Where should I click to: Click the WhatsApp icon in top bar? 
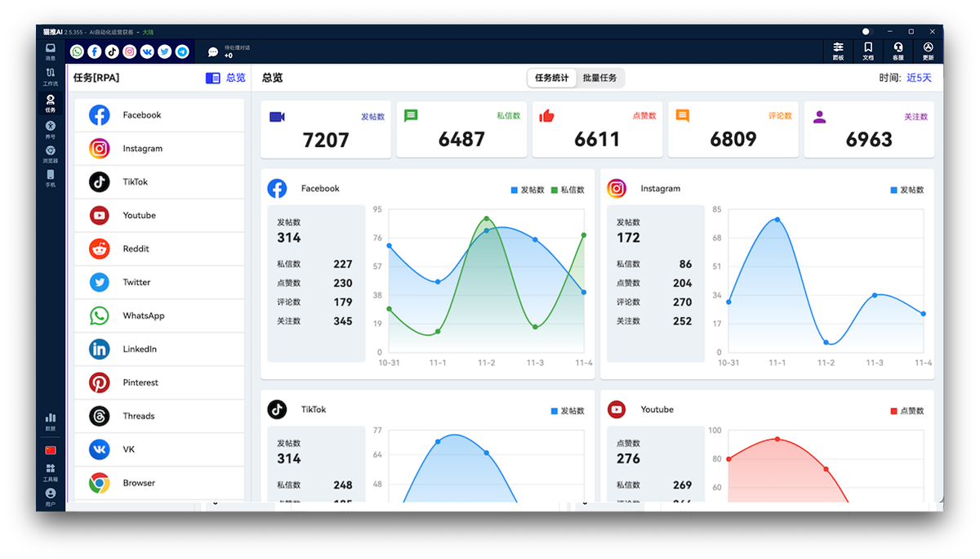(77, 51)
